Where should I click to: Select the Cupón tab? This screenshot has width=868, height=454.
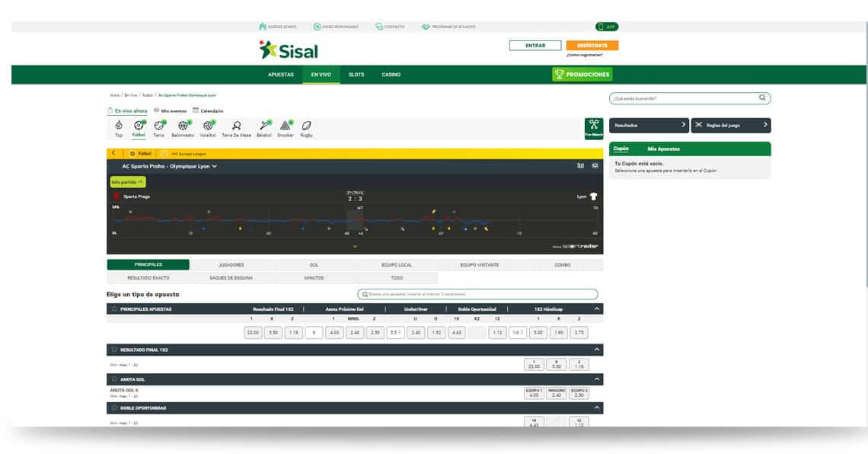tap(621, 149)
